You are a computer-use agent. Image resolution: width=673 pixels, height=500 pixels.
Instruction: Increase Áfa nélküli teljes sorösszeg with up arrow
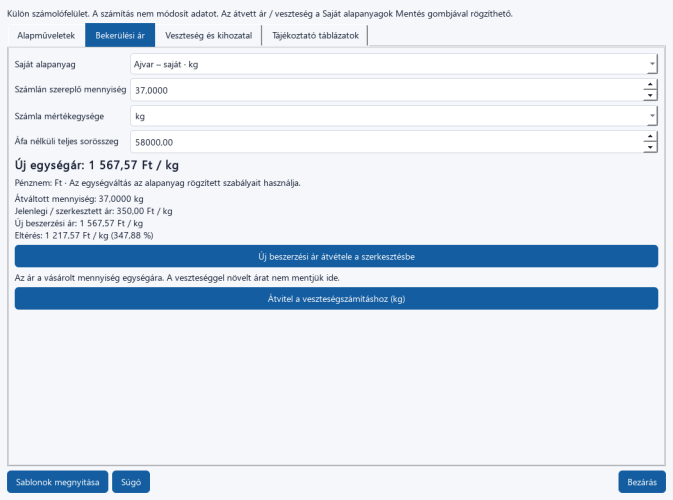pos(650,136)
